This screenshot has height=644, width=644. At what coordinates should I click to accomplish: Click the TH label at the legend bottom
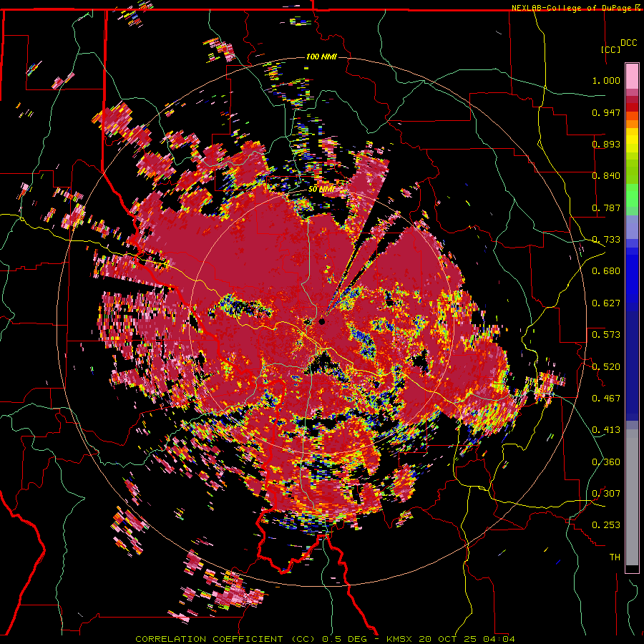coord(615,557)
